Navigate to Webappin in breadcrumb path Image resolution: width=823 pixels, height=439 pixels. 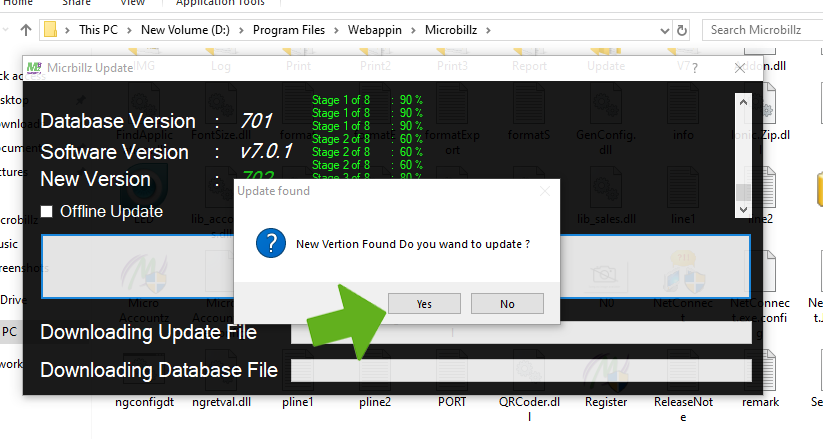(x=375, y=30)
